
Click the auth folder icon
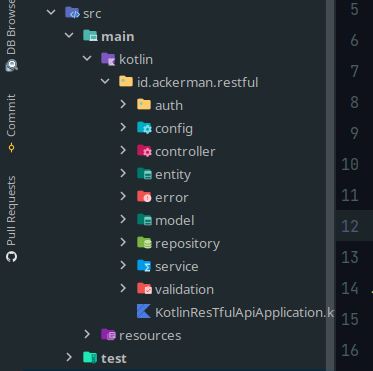[x=144, y=105]
